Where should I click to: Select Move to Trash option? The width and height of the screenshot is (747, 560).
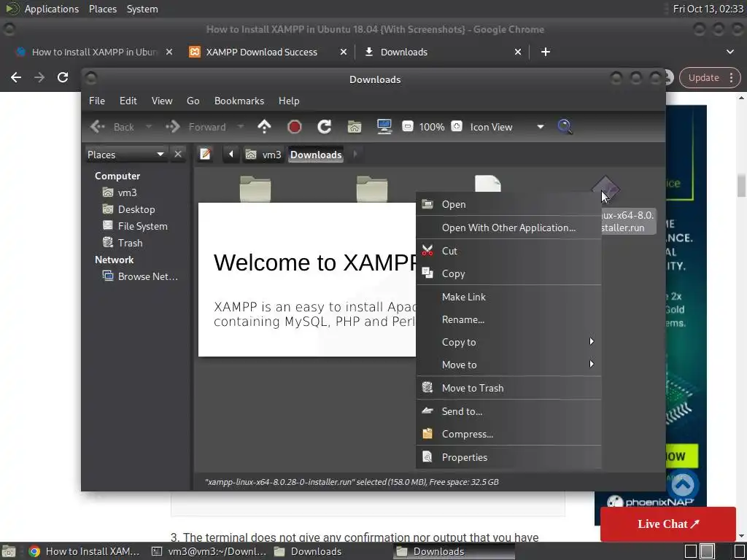(508, 388)
